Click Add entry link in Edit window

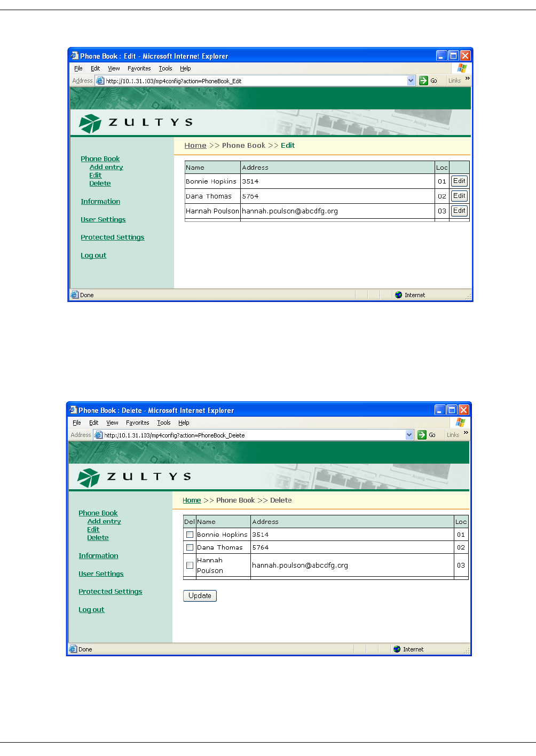pos(106,167)
